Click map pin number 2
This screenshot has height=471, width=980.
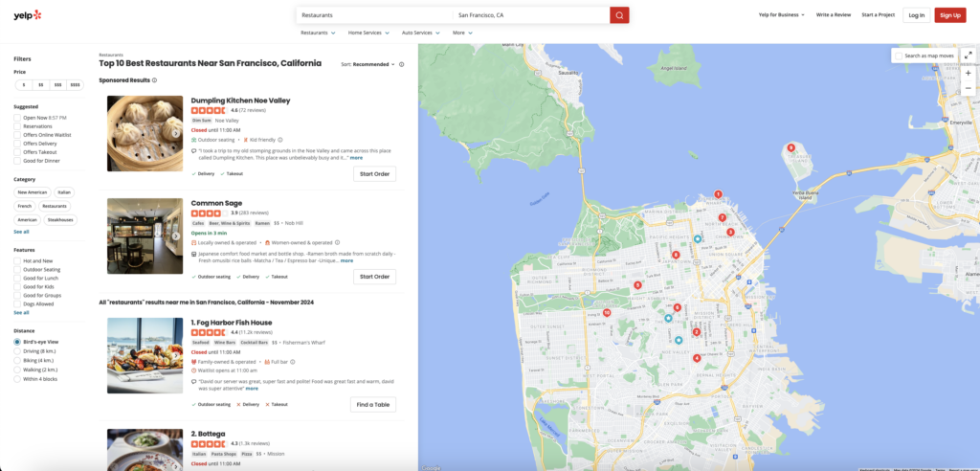[x=697, y=332]
